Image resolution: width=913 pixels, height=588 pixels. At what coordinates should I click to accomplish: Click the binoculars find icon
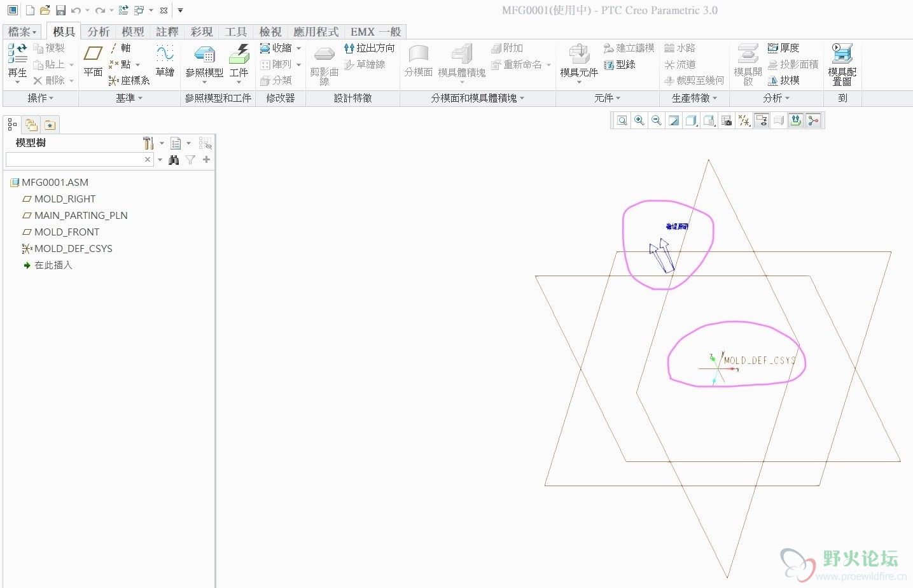(x=174, y=160)
